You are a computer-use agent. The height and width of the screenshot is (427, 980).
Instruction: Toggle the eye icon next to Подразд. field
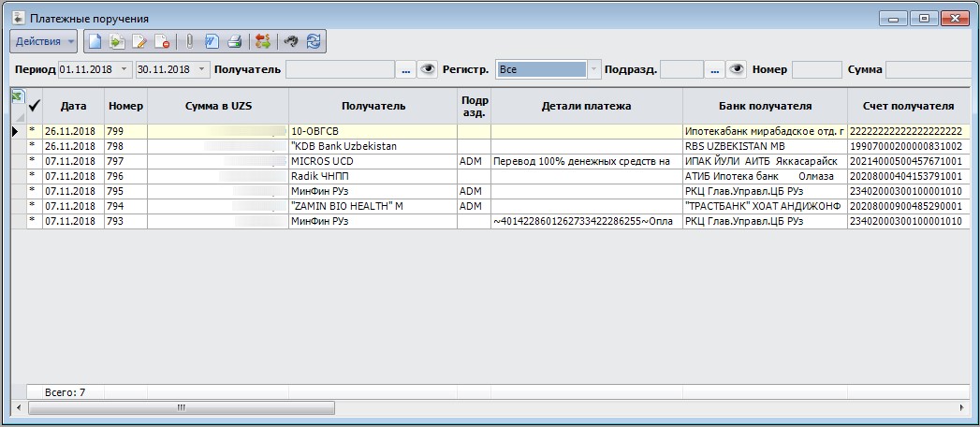pyautogui.click(x=737, y=69)
